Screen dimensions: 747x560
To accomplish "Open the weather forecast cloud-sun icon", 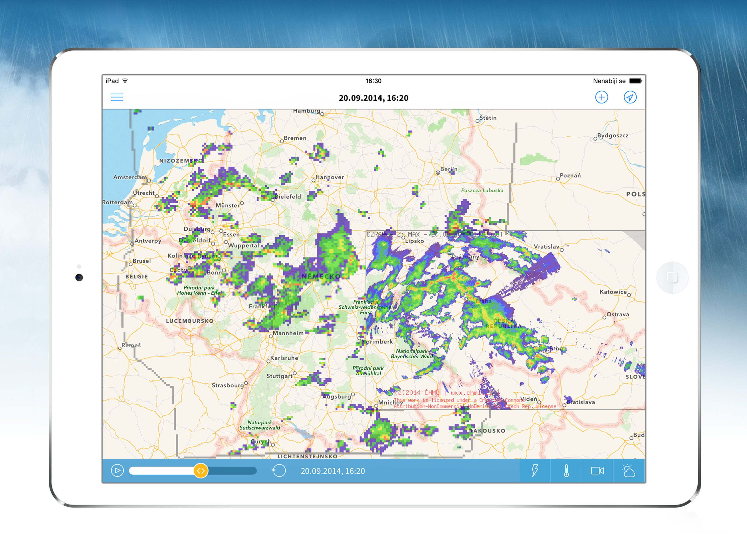I will pos(628,471).
